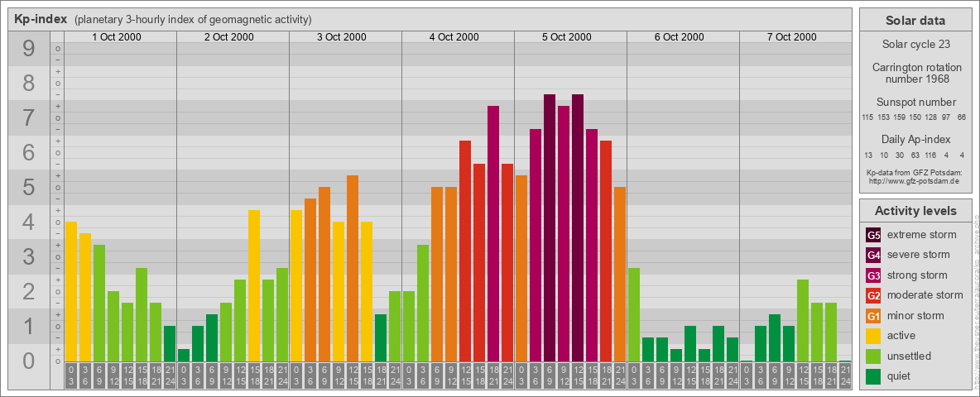Click the G5 extreme storm color swatch
Screen dimensions: 980x397
tap(873, 236)
